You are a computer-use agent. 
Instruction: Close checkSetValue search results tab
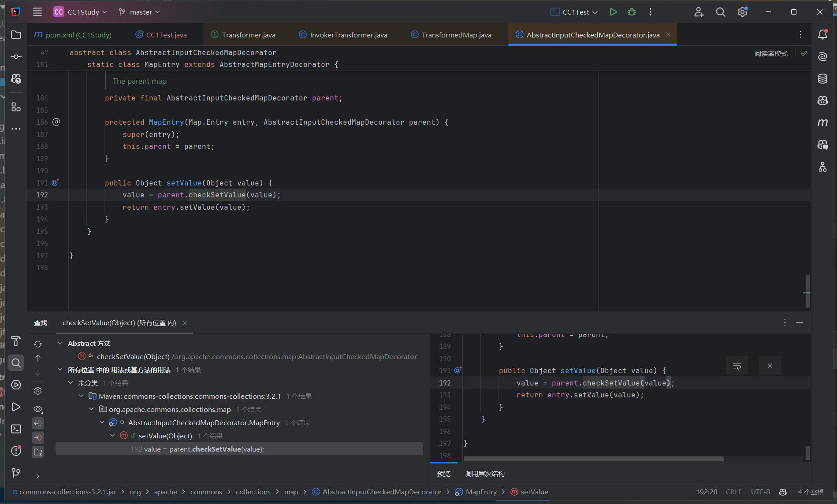click(x=185, y=323)
